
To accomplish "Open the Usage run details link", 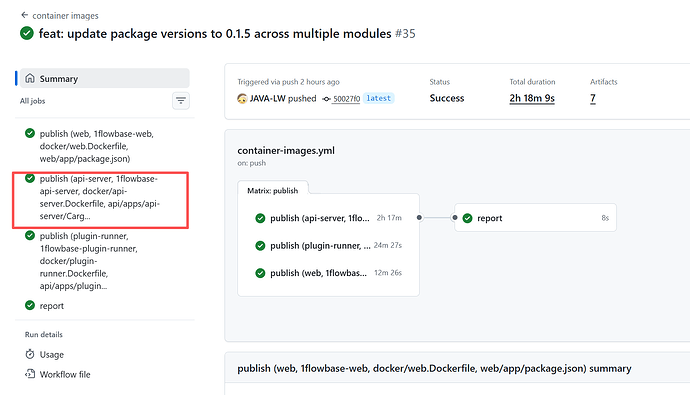I will coord(51,355).
